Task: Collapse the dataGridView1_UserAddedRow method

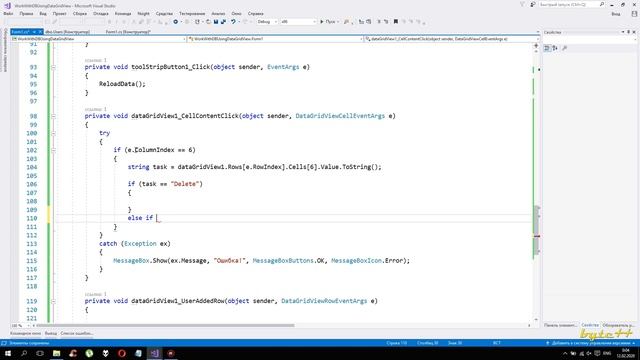Action: click(x=53, y=301)
